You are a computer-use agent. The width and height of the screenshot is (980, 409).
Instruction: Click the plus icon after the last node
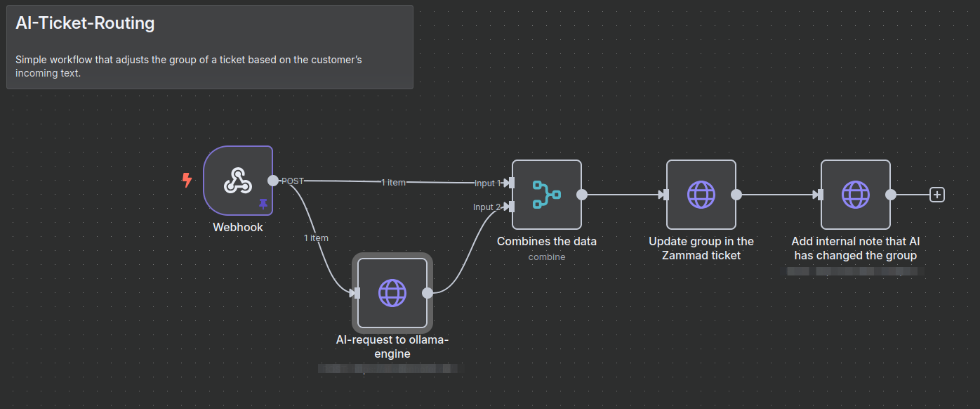(x=937, y=195)
